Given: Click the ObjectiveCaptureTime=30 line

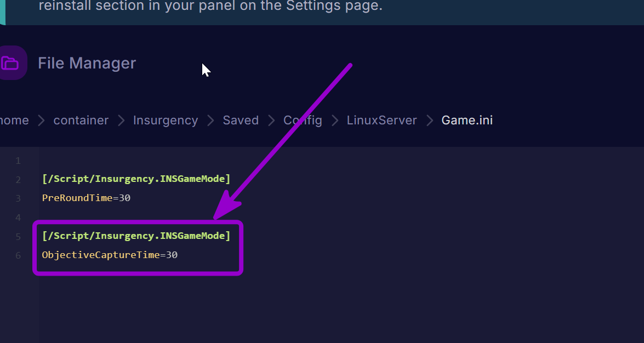Looking at the screenshot, I should pyautogui.click(x=110, y=255).
